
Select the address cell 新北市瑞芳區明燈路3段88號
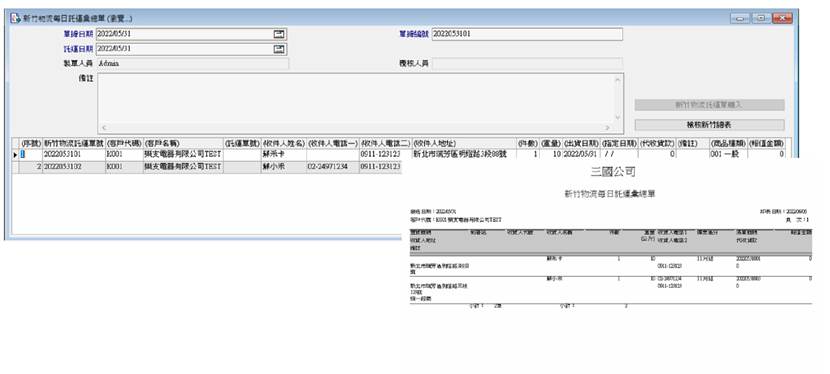pos(464,154)
